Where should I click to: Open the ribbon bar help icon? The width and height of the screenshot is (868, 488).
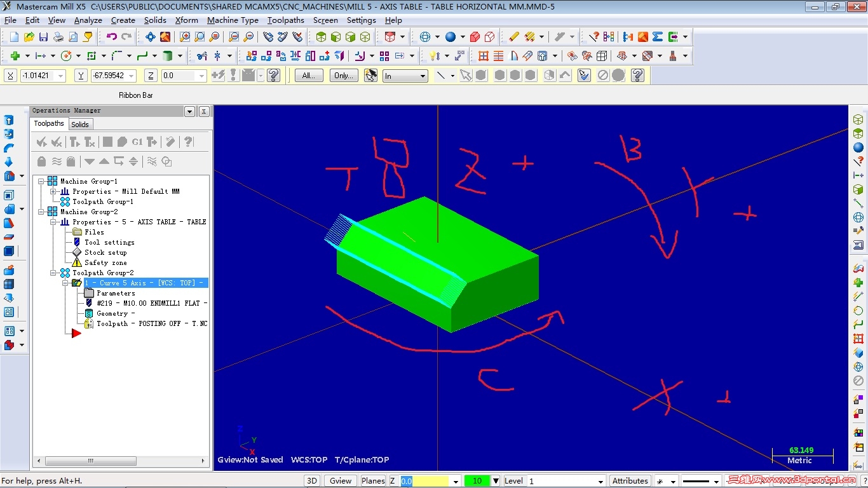point(638,76)
